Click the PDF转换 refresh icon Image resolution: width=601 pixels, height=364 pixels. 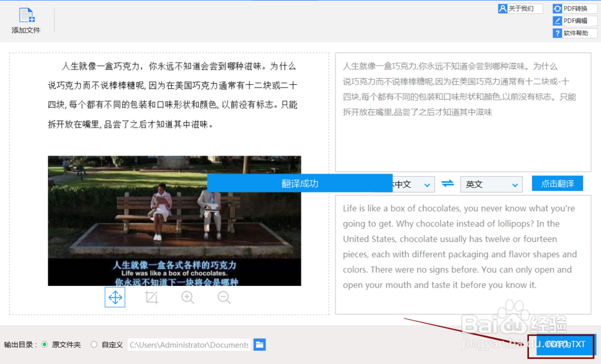[x=557, y=8]
